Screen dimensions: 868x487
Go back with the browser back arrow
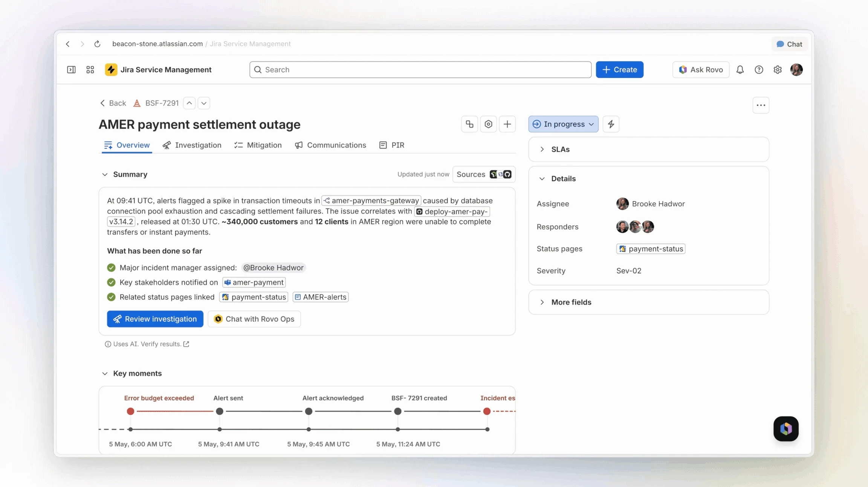[68, 44]
